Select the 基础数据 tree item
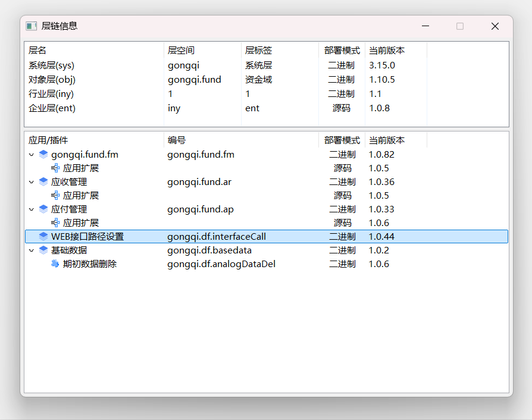This screenshot has height=420, width=532. pyautogui.click(x=69, y=250)
